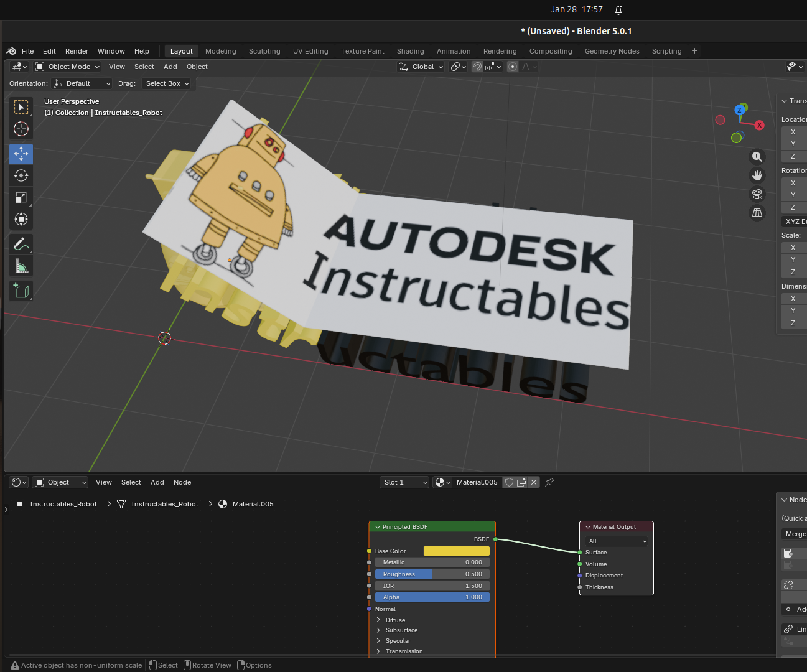Open the Render menu
807x672 pixels.
[x=77, y=51]
